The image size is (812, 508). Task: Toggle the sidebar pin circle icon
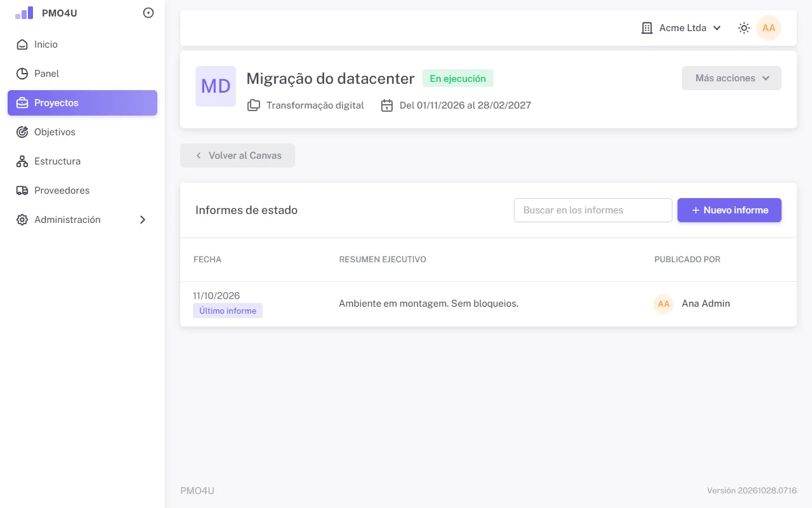(x=148, y=13)
